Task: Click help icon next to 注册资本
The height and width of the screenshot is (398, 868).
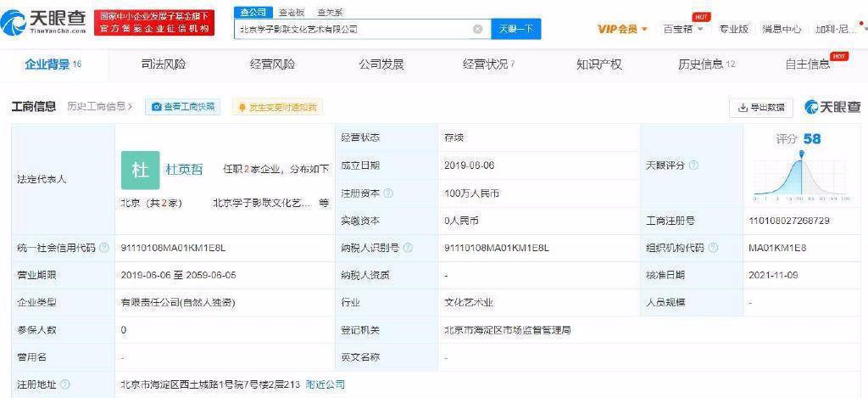Action: [x=388, y=193]
